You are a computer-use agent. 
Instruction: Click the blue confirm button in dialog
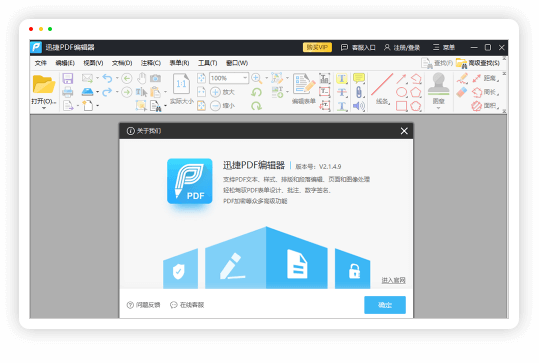click(x=385, y=305)
